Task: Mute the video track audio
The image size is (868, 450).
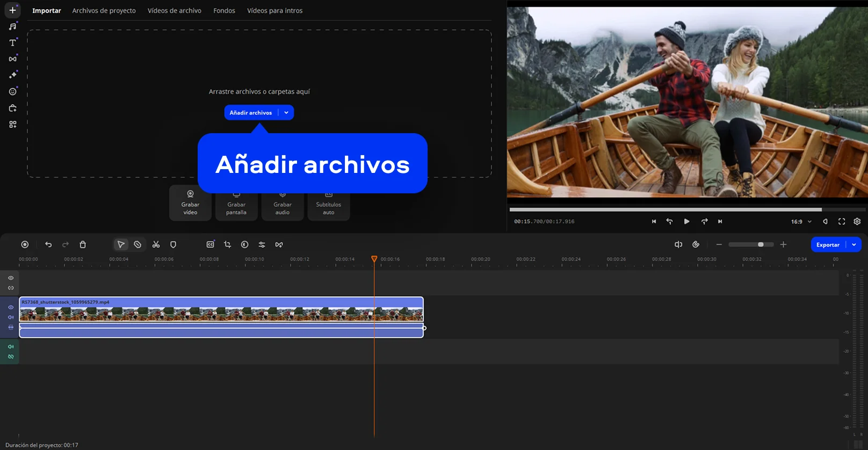Action: (x=11, y=317)
